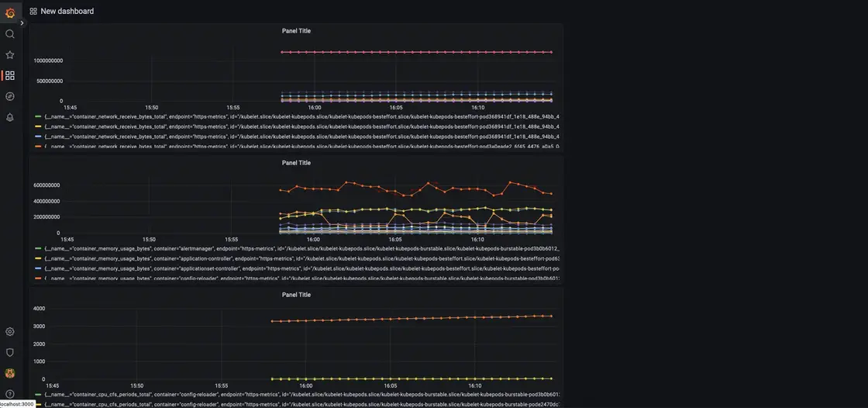Open the network receive bytes Panel Title menu
The width and height of the screenshot is (868, 408).
[x=296, y=31]
